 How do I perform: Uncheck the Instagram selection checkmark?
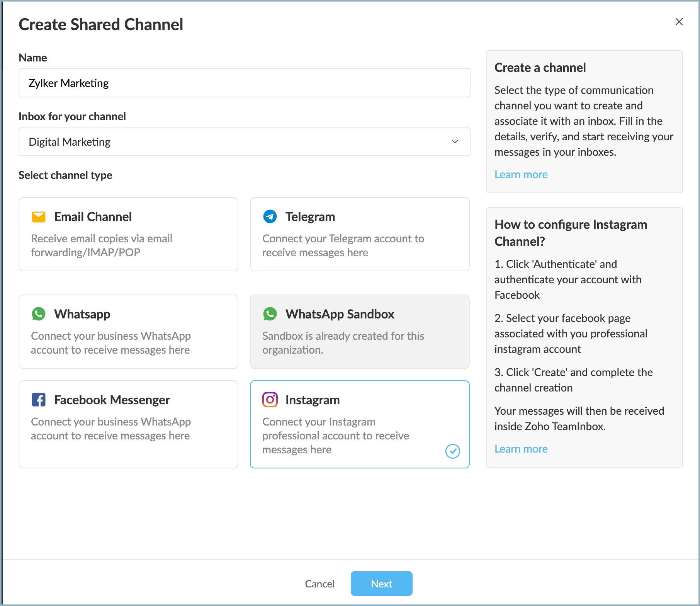tap(452, 451)
